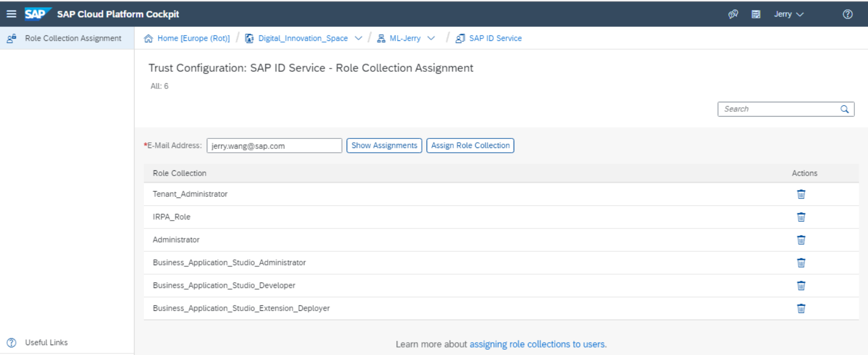868x355 pixels.
Task: Select Business_Application_Studio_Administrator row text
Action: [x=229, y=262]
